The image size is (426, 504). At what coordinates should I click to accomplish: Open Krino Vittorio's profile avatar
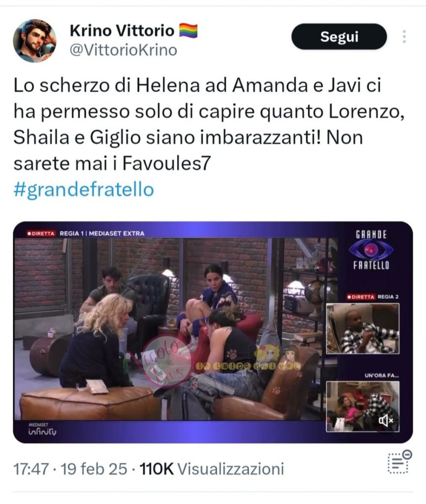click(35, 40)
